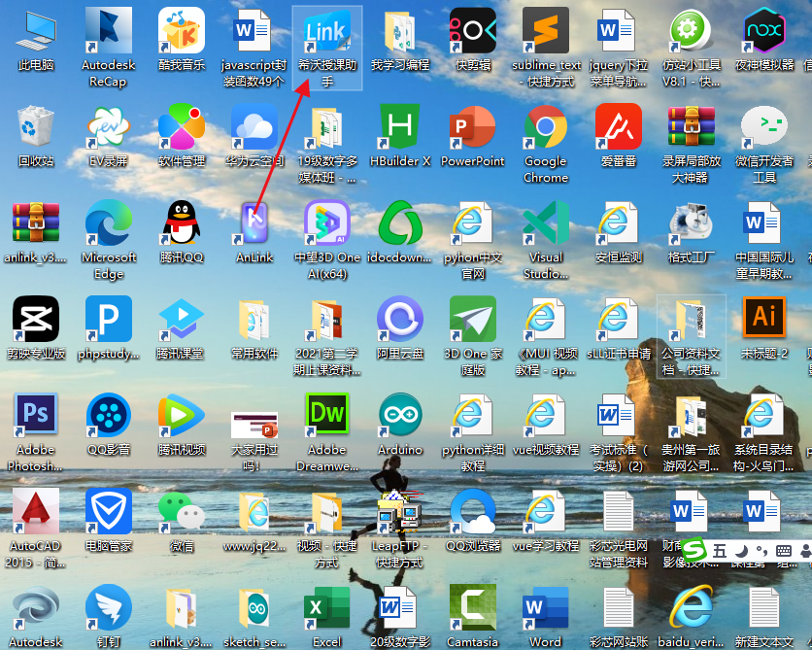Click the 电脑管家 shield icon

108,511
